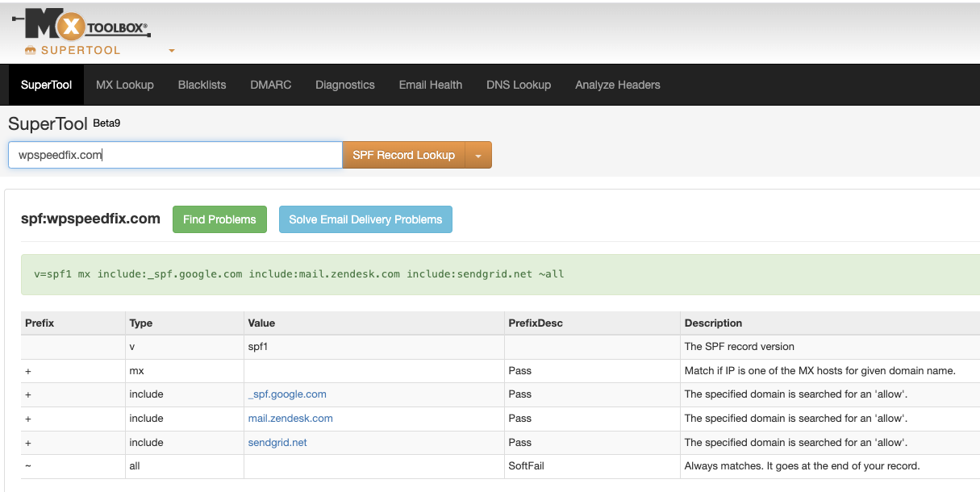The image size is (980, 492).
Task: Open the _spf.google.com link
Action: [287, 394]
